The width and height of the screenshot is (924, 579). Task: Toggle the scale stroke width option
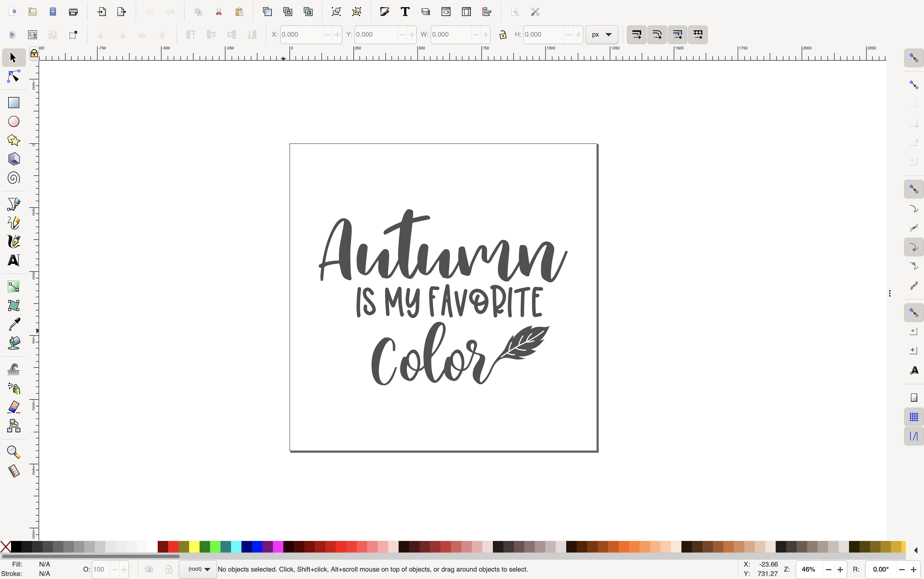636,34
